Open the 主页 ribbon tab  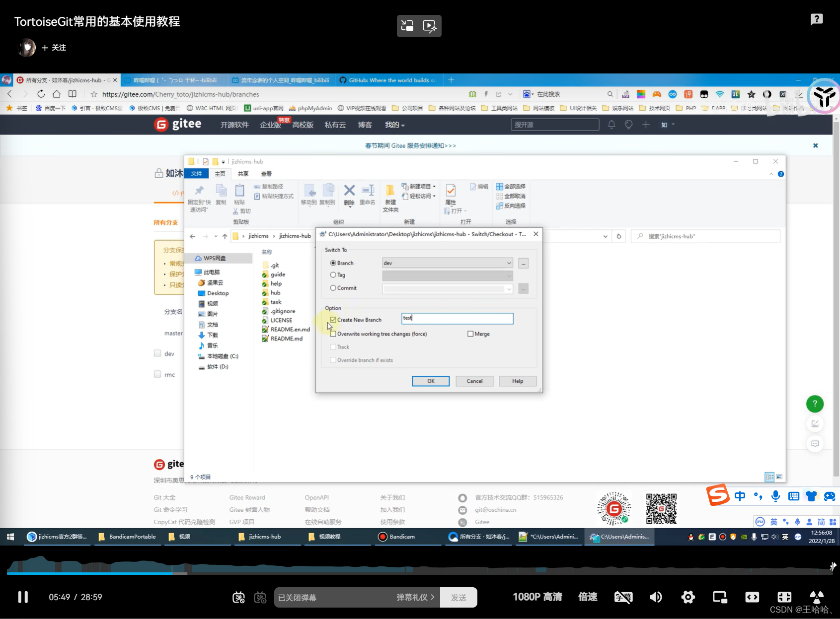tap(220, 174)
